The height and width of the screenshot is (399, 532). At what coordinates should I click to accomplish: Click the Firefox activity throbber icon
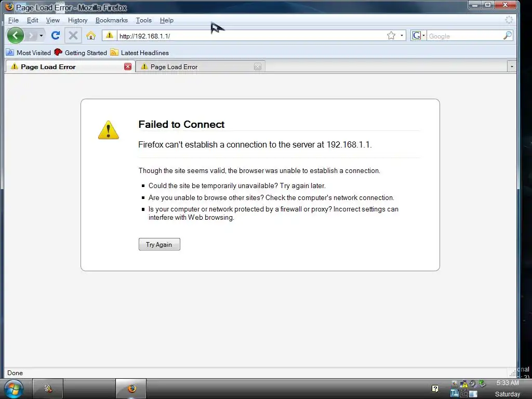[x=509, y=20]
